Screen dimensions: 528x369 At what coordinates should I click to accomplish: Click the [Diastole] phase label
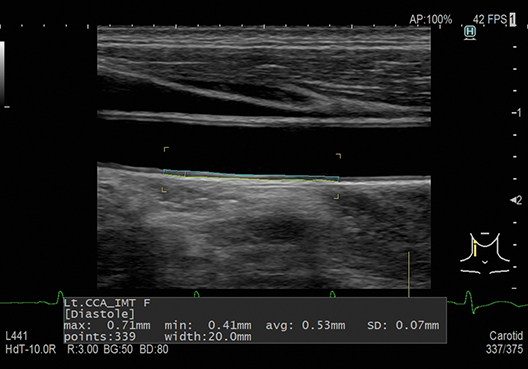tap(99, 314)
